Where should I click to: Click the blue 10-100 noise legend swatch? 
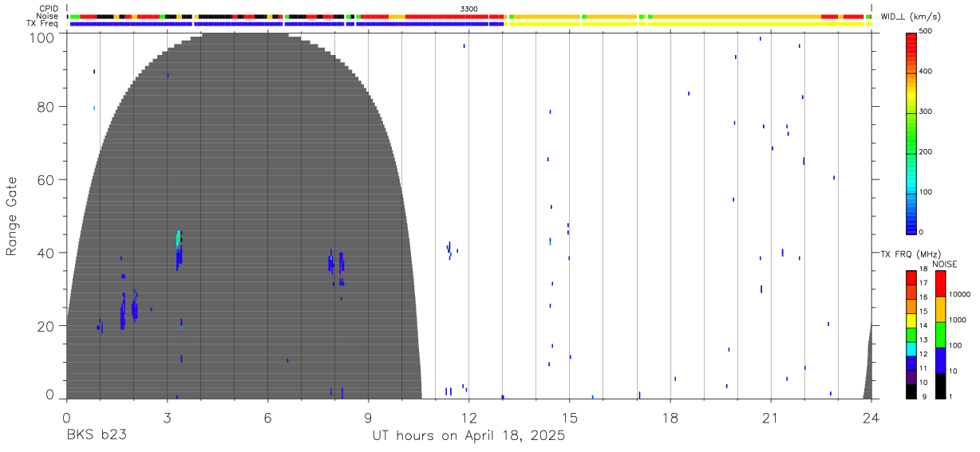pos(941,360)
